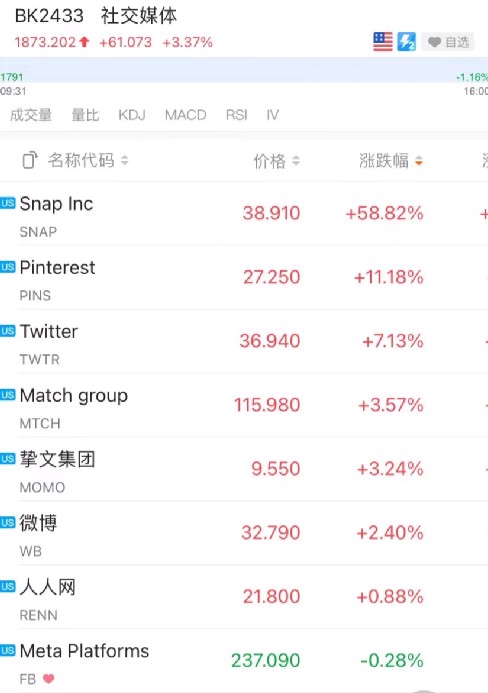Click the US badge next to Pinterest
Viewport: 488px width, 693px height.
coord(8,267)
